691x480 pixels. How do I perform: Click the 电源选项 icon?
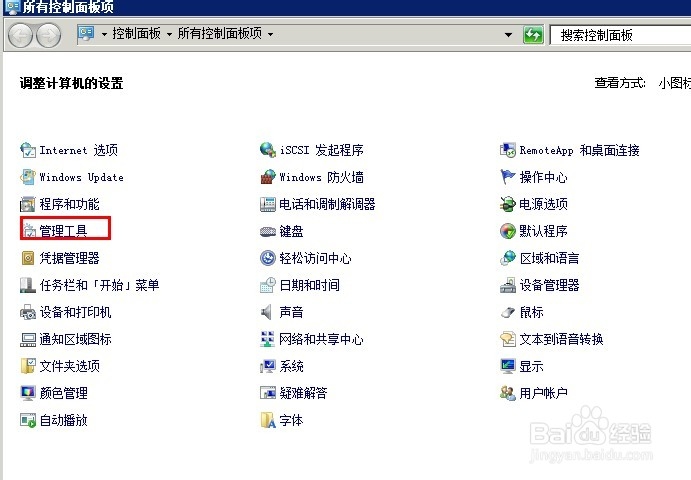click(508, 204)
